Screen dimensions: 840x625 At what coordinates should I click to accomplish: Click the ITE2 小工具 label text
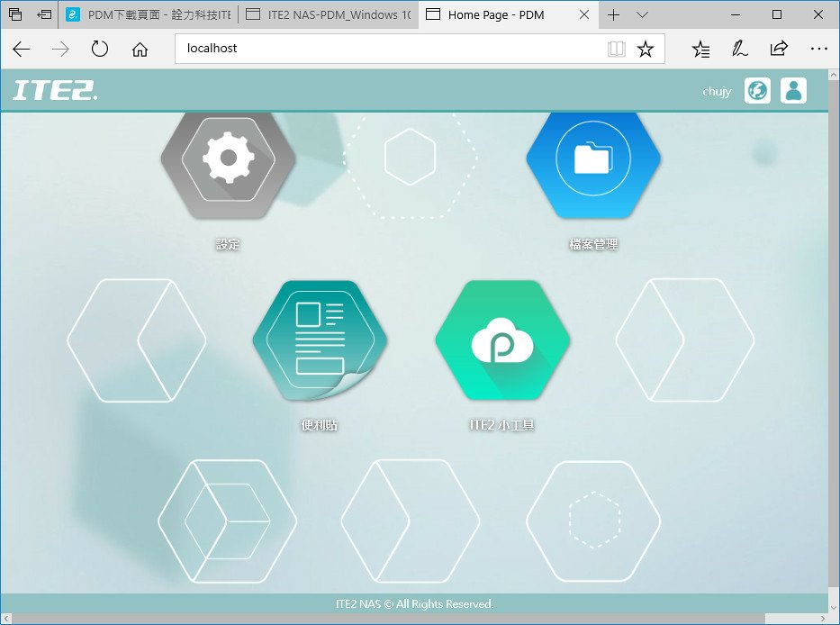click(x=502, y=425)
